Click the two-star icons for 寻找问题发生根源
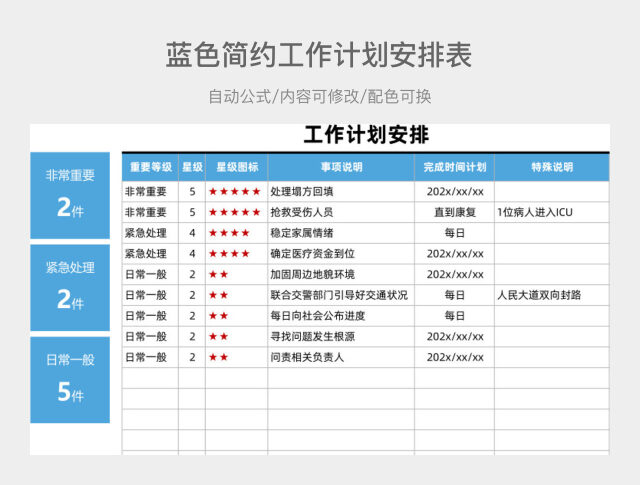This screenshot has width=640, height=485. pos(219,337)
